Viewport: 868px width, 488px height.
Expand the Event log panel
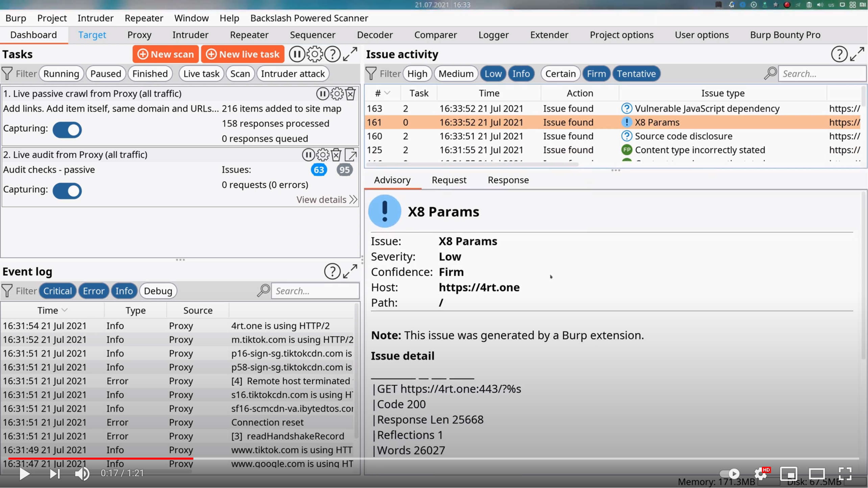pyautogui.click(x=350, y=271)
